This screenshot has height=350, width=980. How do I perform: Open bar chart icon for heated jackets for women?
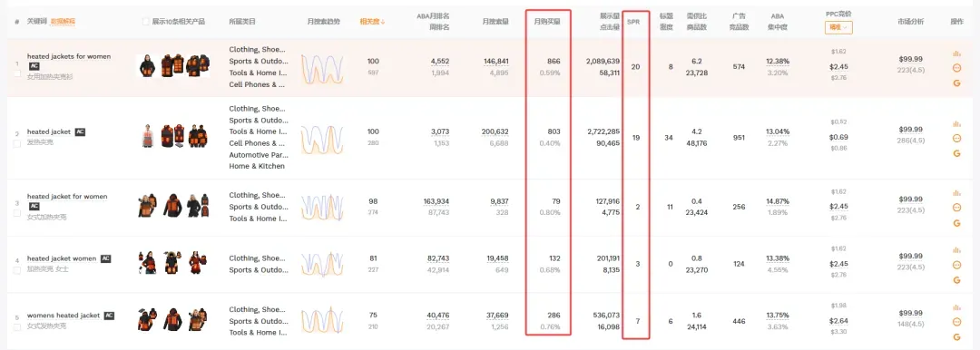956,53
